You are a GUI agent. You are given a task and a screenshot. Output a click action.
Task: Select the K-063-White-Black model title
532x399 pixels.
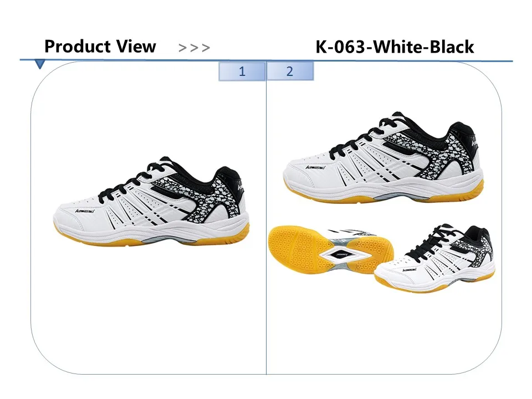[395, 47]
